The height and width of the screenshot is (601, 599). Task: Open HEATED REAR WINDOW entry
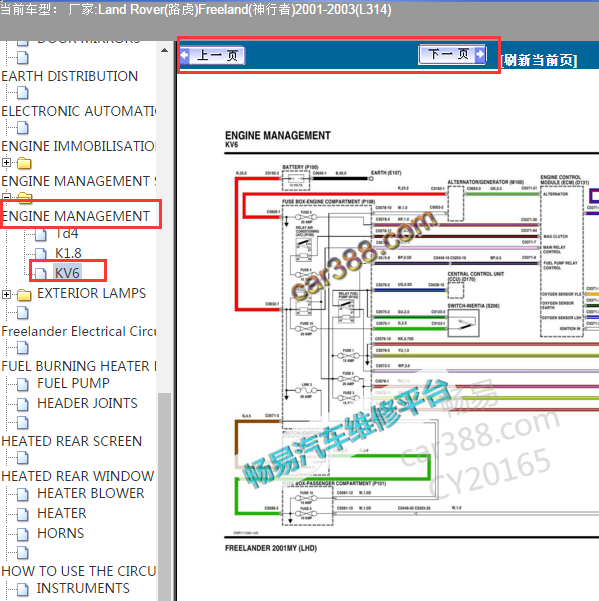click(78, 476)
